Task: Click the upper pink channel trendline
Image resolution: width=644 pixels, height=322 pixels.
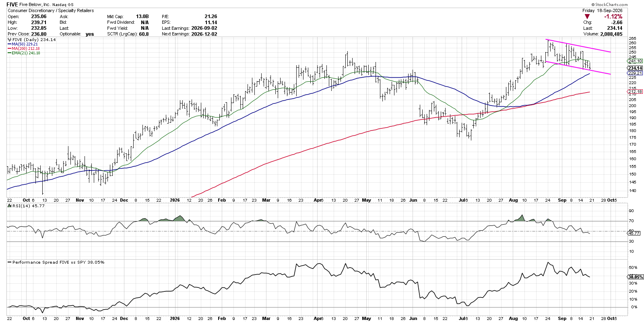Action: (x=578, y=45)
